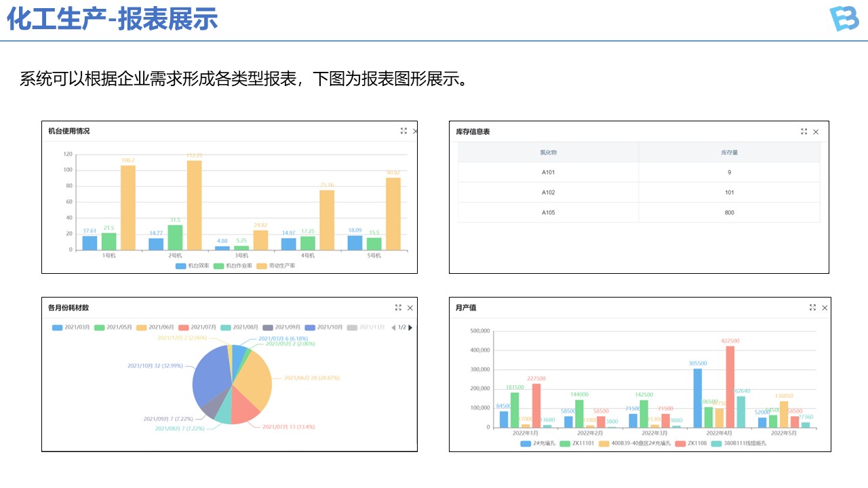Close the 月产值 chart panel
Screen dimensions: 868x488
click(x=825, y=308)
